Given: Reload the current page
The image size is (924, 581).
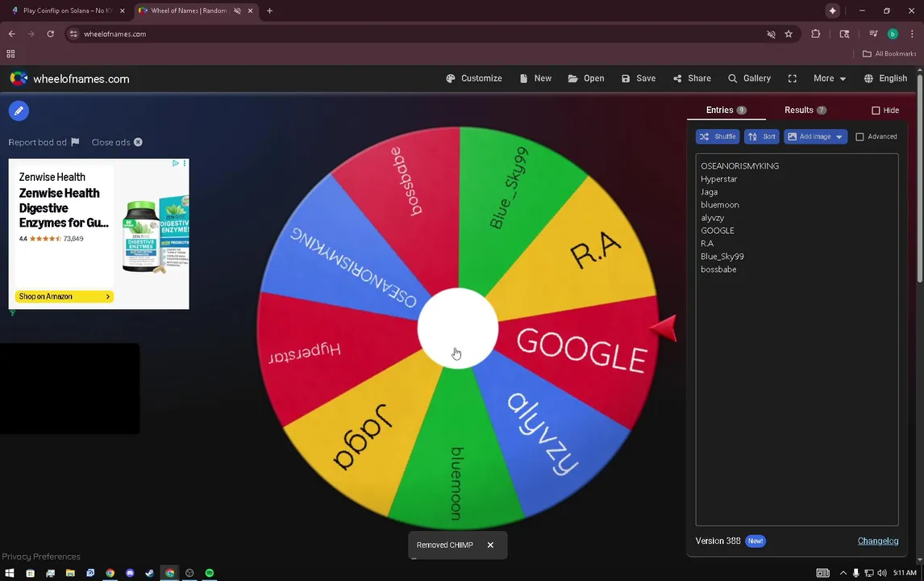Looking at the screenshot, I should point(51,34).
